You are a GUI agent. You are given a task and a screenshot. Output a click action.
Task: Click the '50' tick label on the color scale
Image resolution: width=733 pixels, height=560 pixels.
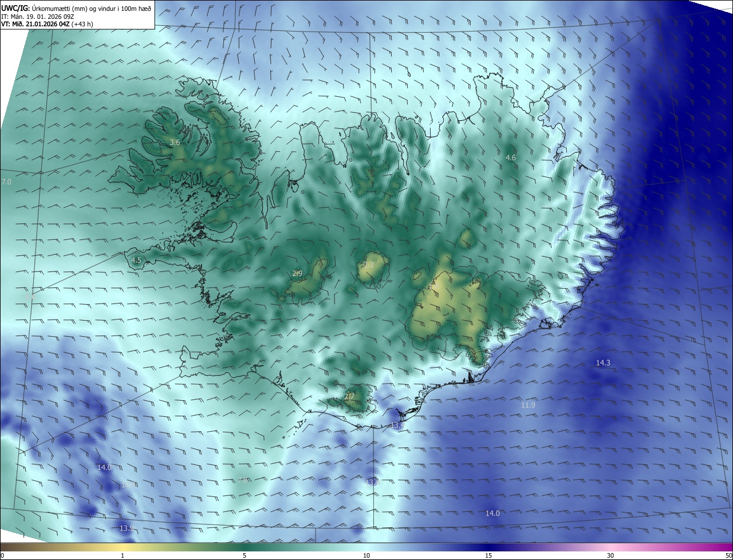tap(728, 555)
